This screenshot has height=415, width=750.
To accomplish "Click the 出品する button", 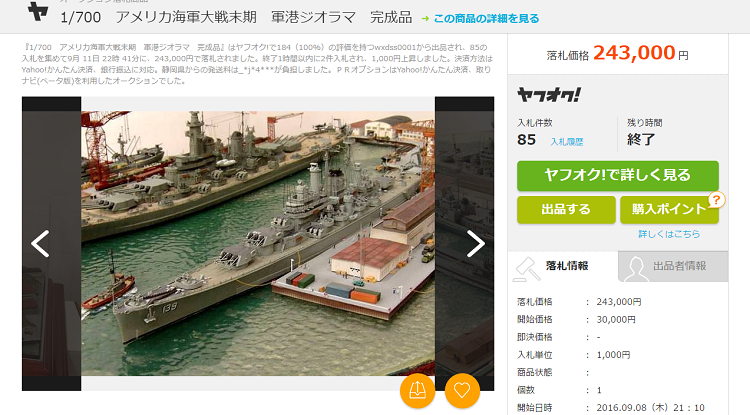I will [566, 209].
